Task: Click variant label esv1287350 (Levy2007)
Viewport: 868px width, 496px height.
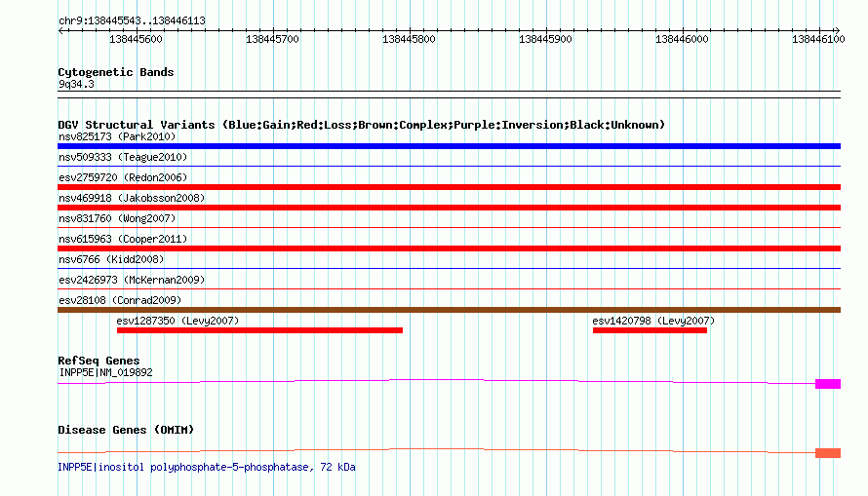Action: click(178, 321)
